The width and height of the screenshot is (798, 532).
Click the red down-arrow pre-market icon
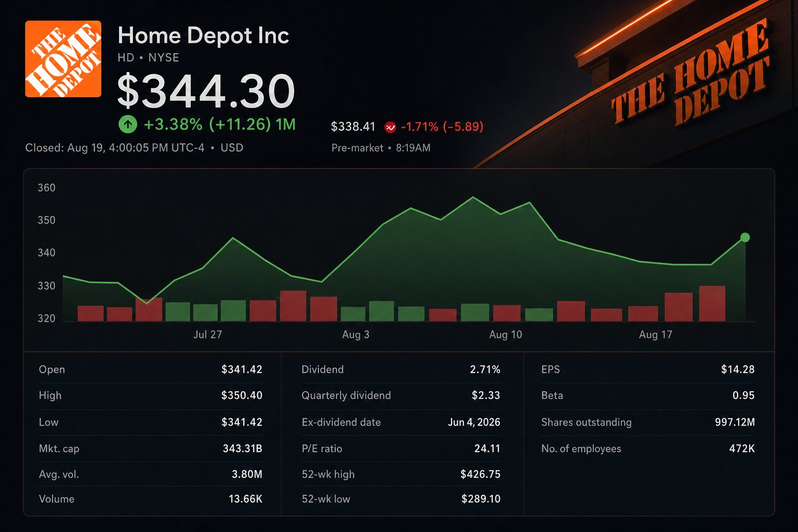click(390, 127)
